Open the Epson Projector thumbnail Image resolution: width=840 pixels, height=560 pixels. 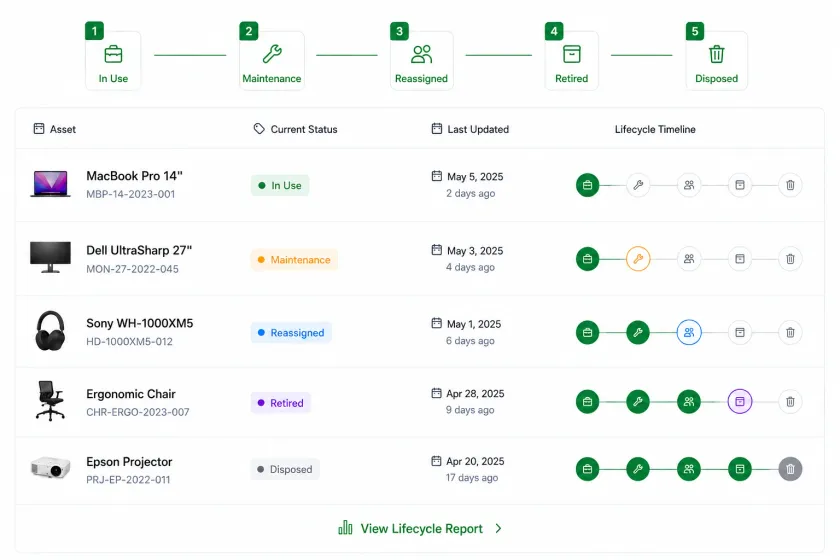coord(50,467)
